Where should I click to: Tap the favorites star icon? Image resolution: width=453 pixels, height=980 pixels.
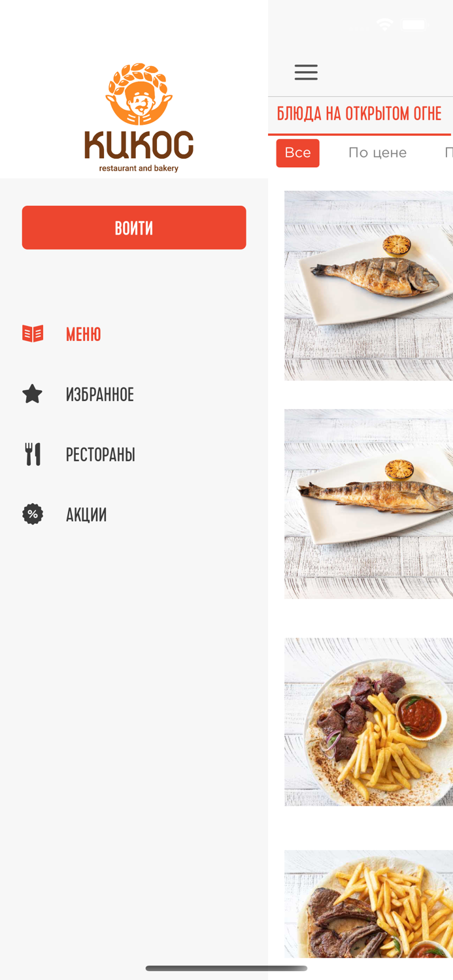pyautogui.click(x=32, y=394)
